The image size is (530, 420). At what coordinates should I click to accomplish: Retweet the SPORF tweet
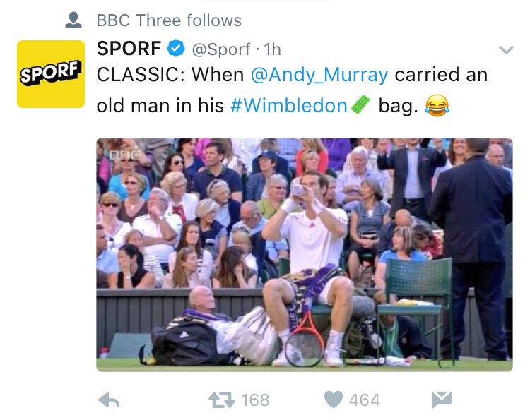222,400
